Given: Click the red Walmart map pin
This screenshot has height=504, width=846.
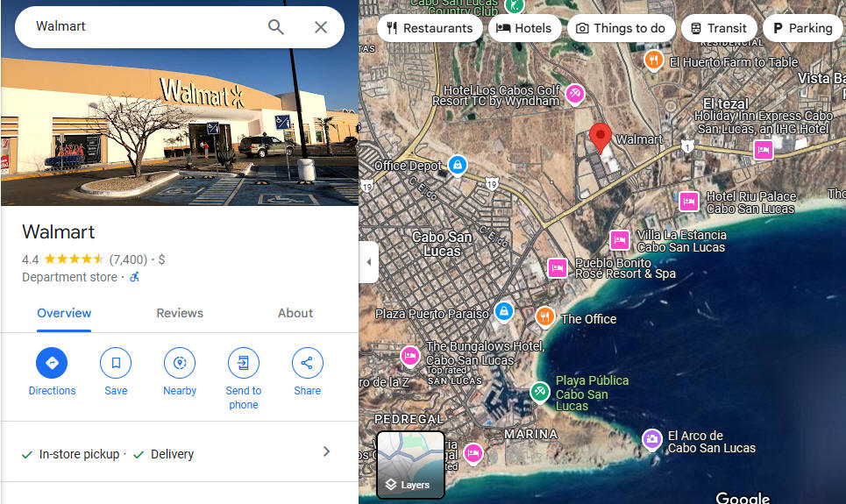Looking at the screenshot, I should tap(600, 137).
